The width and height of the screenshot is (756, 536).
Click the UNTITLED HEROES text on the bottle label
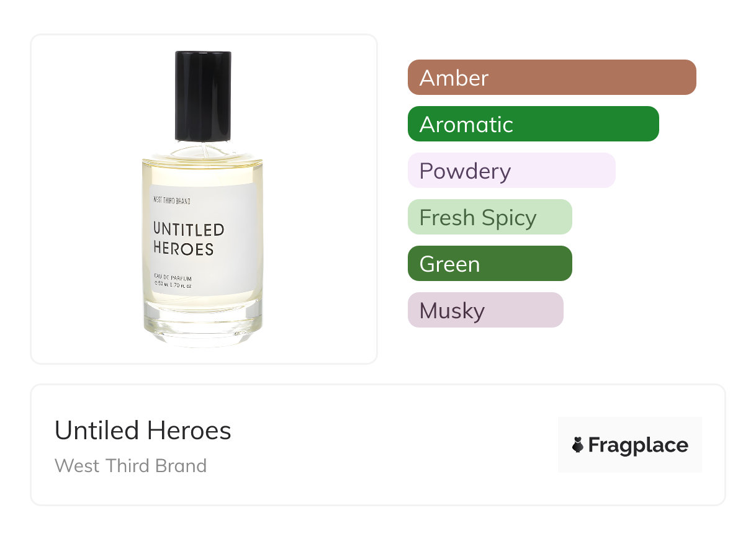point(188,239)
